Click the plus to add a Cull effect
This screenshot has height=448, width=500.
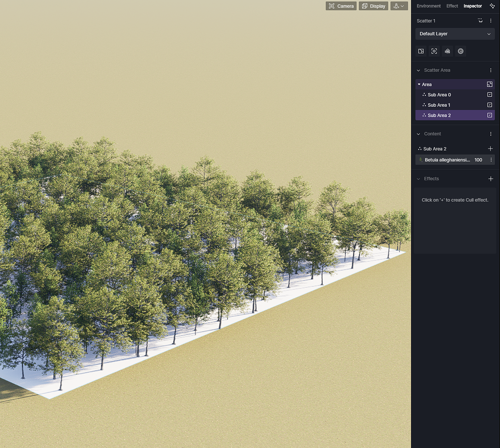click(x=491, y=179)
